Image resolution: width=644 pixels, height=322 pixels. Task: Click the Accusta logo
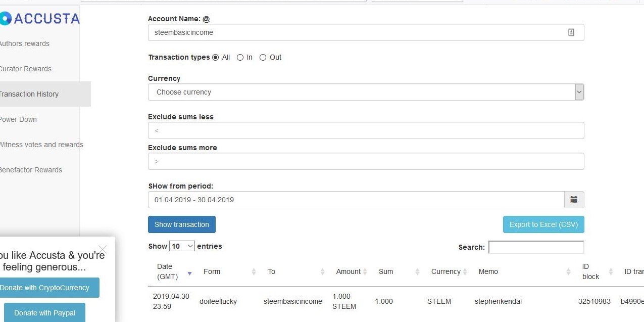coord(39,19)
